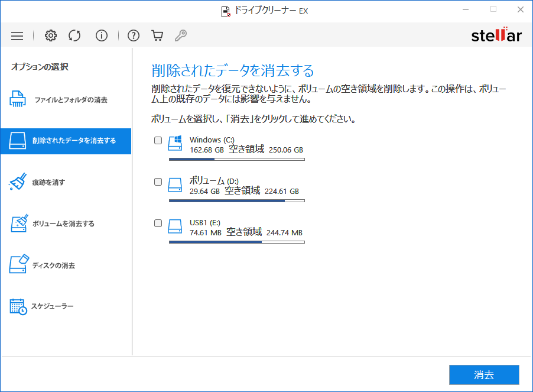Switch to 削除されたデータを消去する section
This screenshot has height=392, width=533.
[65, 141]
